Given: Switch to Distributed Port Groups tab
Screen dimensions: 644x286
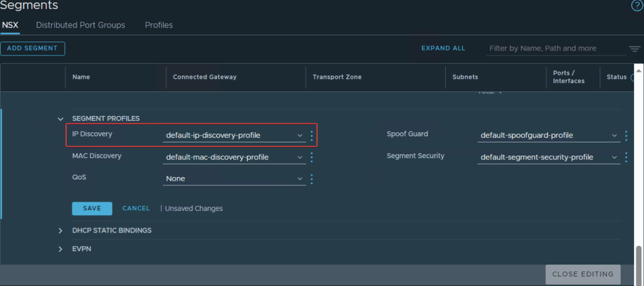Looking at the screenshot, I should tap(81, 25).
